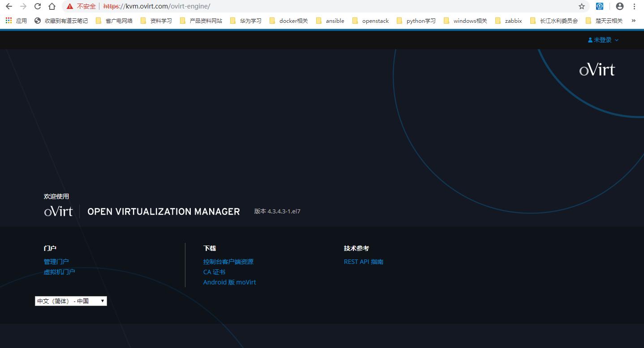644x348 pixels.
Task: Open the Chrome profile avatar icon
Action: 620,6
